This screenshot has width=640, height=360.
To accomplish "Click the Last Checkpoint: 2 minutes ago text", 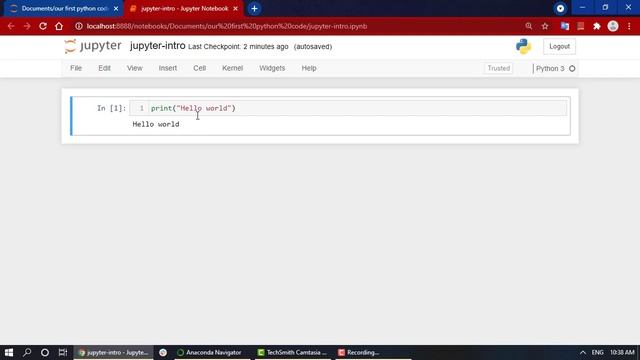I will click(238, 47).
